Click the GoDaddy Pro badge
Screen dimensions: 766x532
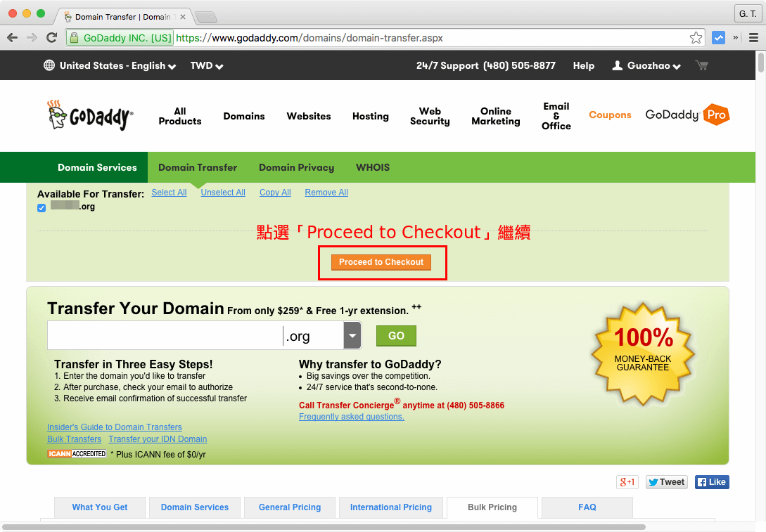(687, 115)
